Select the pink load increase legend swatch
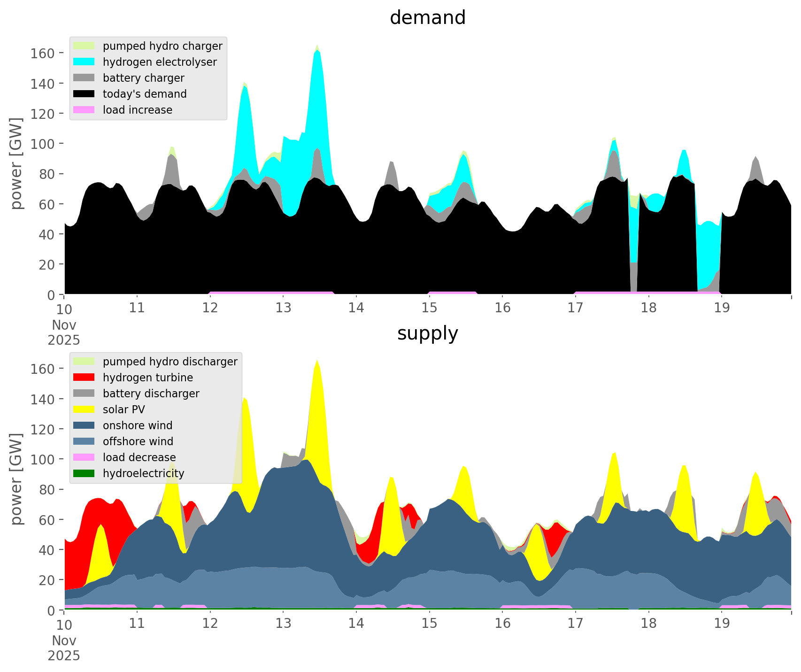This screenshot has height=672, width=801. point(84,110)
